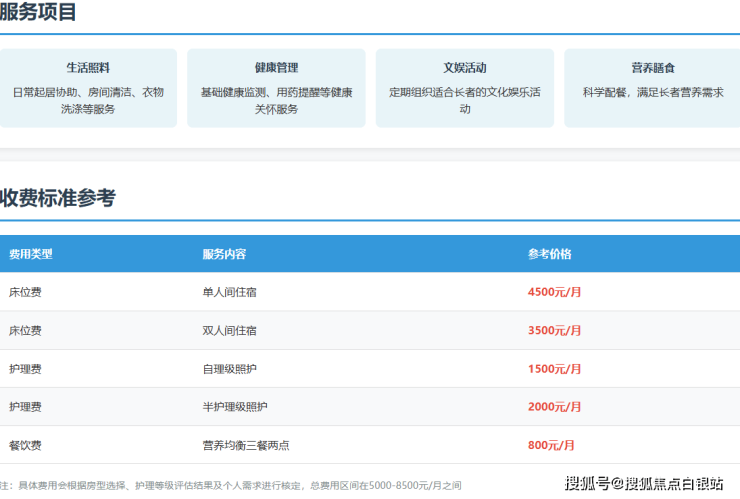Viewport: 740px width, 499px height.
Task: Click the 收费标准参考 section heading
Action: point(57,198)
